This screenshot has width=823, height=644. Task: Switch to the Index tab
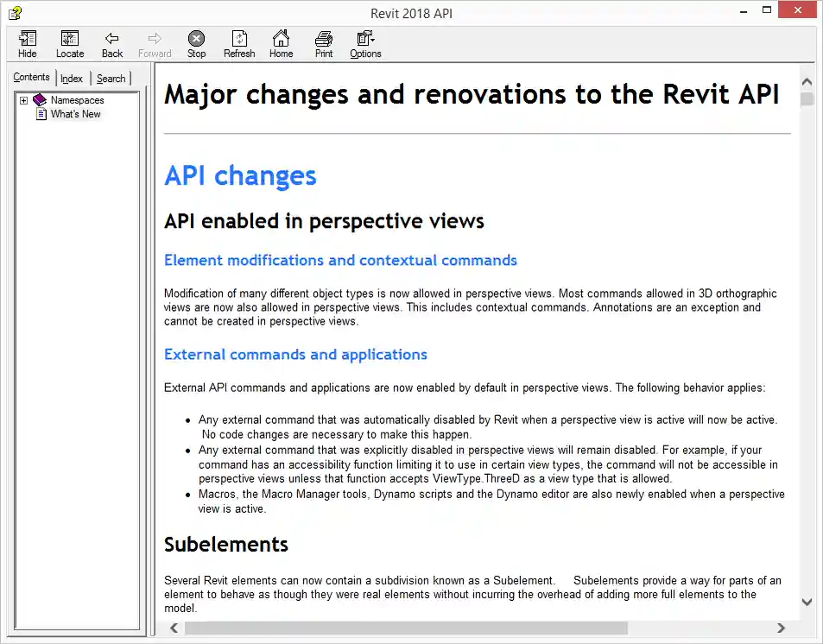[x=72, y=78]
